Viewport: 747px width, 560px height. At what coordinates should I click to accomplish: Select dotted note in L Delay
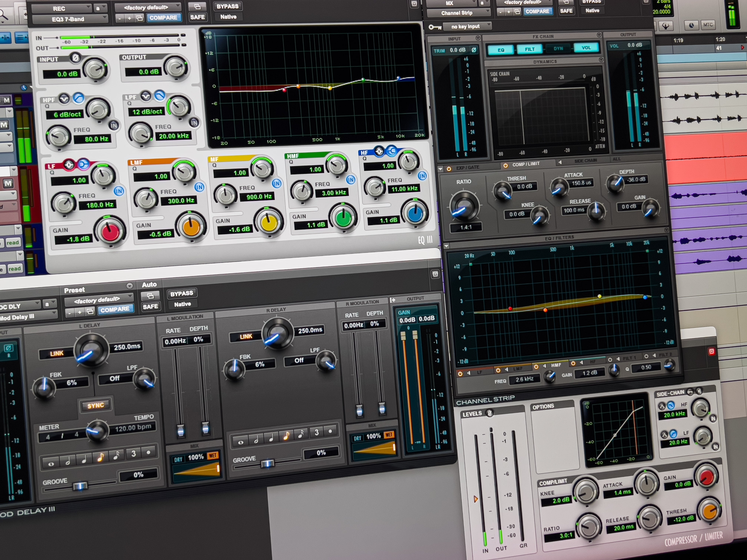[148, 452]
